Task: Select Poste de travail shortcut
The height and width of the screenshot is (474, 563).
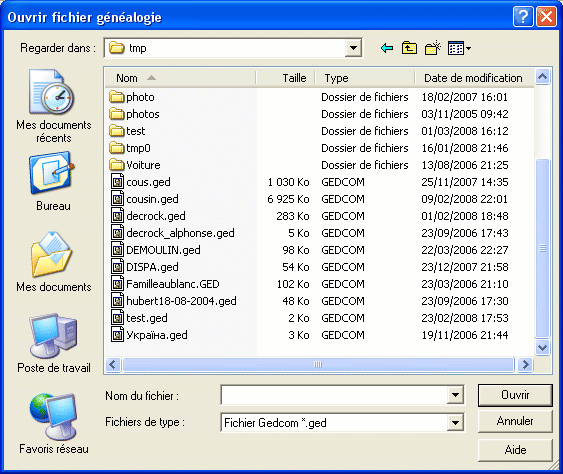Action: tap(53, 343)
